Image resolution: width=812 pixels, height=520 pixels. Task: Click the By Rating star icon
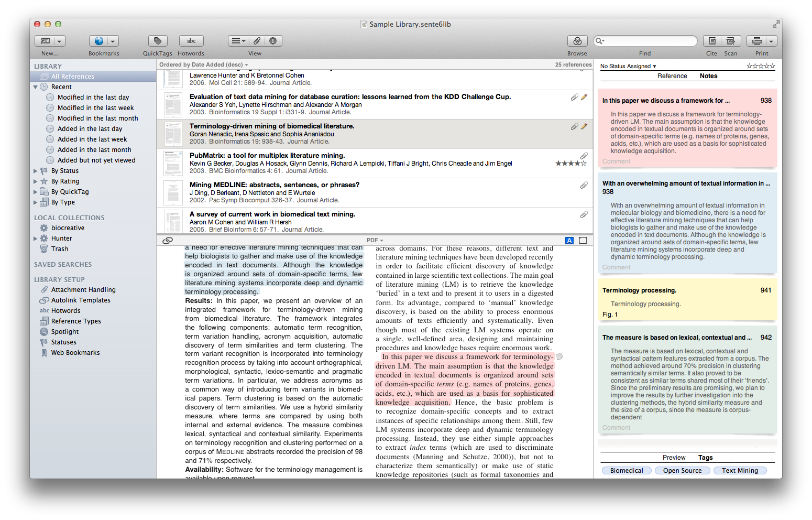(44, 181)
